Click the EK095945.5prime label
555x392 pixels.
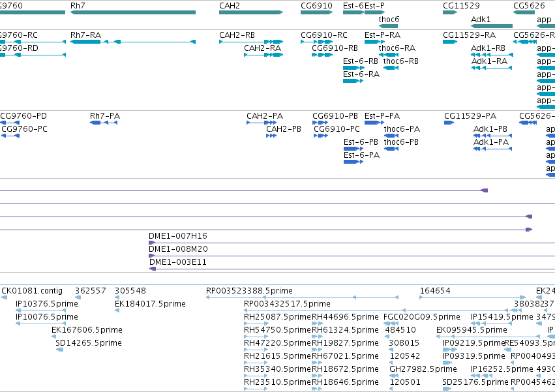pos(472,330)
